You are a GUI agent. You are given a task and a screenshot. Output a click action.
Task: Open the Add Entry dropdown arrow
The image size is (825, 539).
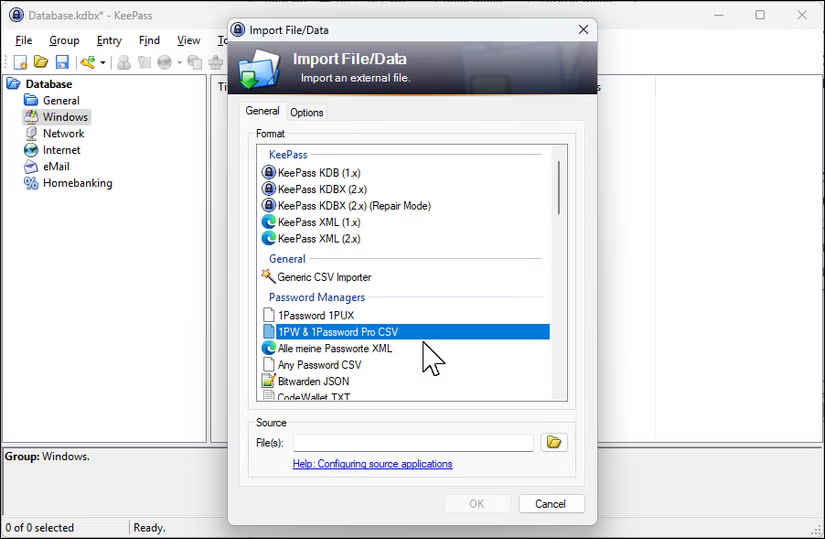pos(102,63)
